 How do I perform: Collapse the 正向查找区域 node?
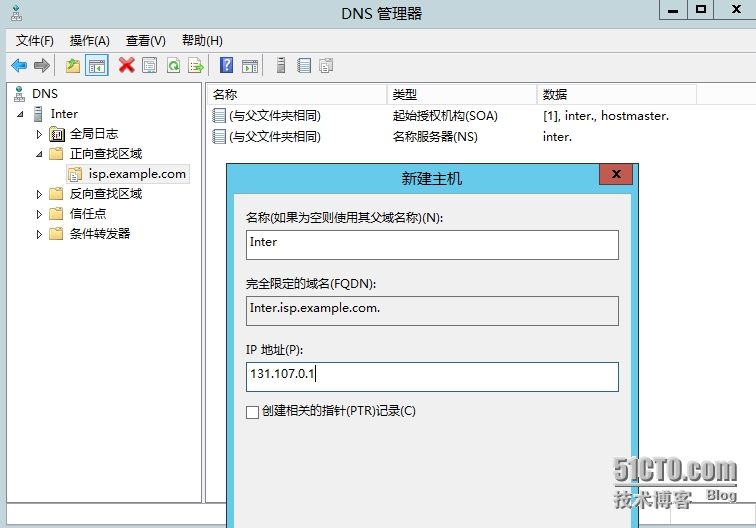pos(39,154)
